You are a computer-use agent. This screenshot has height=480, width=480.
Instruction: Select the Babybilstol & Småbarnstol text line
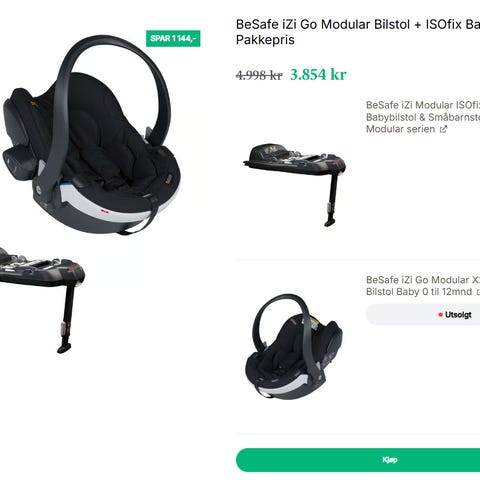point(423,117)
